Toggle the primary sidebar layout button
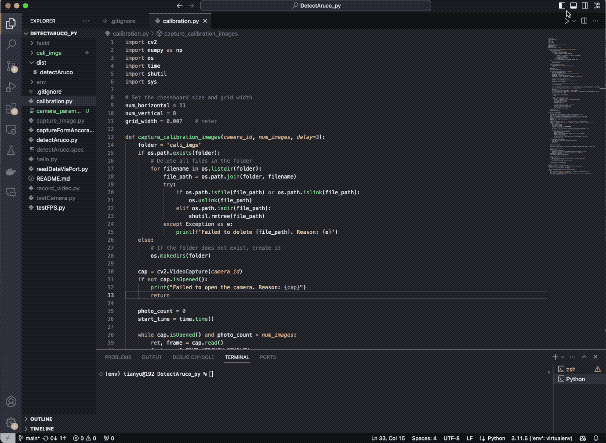 (562, 5)
